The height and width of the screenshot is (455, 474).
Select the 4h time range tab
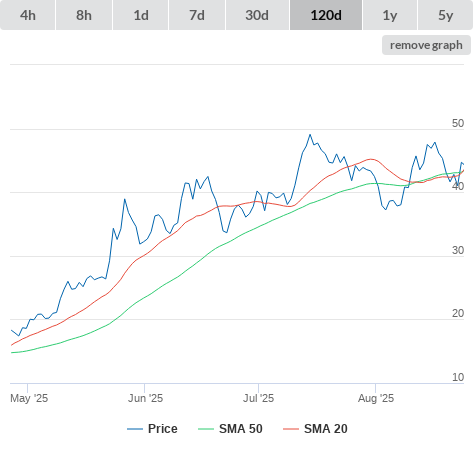[28, 15]
